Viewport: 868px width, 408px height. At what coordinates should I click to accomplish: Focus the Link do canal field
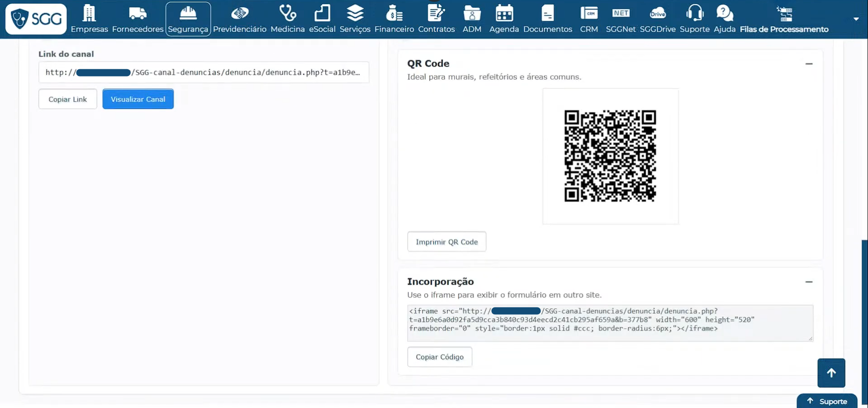point(204,72)
